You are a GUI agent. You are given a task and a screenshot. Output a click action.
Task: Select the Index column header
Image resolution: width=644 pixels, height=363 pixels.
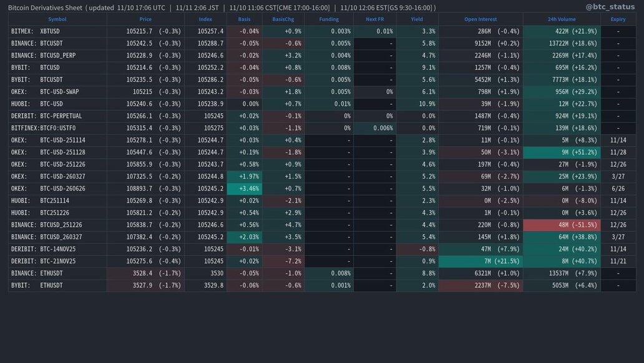205,19
